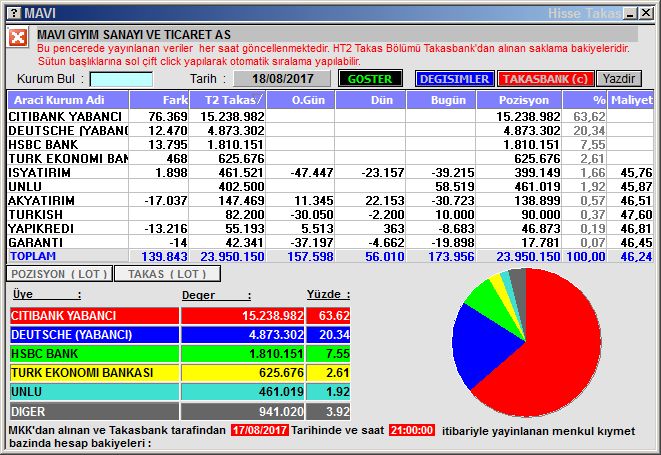661x455 pixels.
Task: Click the red TAKASBANK (c) button
Action: click(x=545, y=79)
